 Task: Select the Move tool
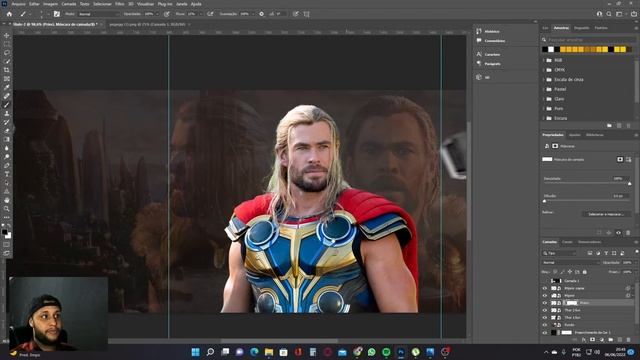[7, 36]
